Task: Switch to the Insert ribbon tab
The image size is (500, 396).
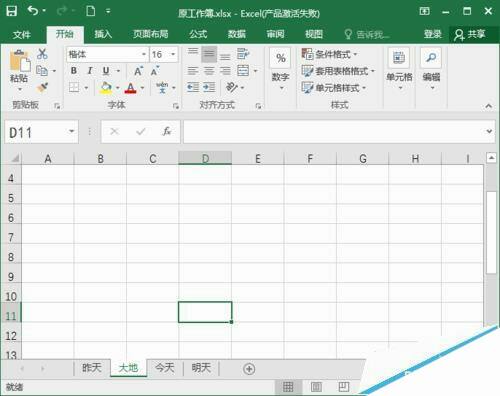Action: [103, 34]
